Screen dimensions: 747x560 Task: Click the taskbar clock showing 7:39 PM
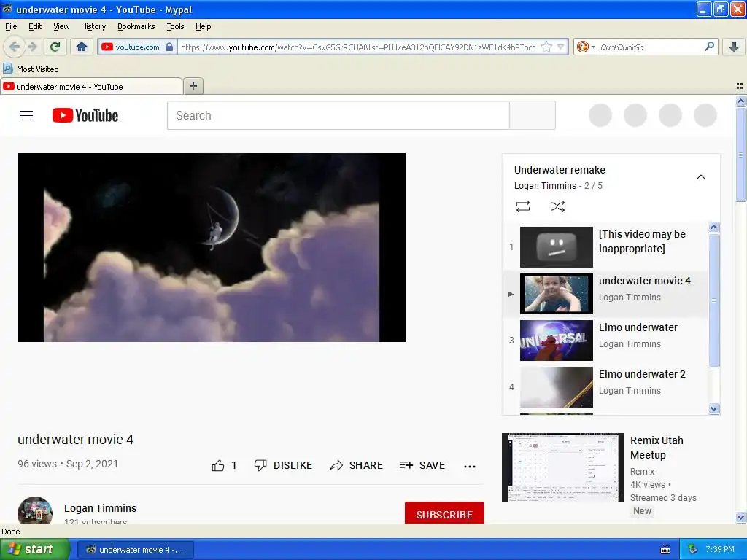(x=720, y=550)
